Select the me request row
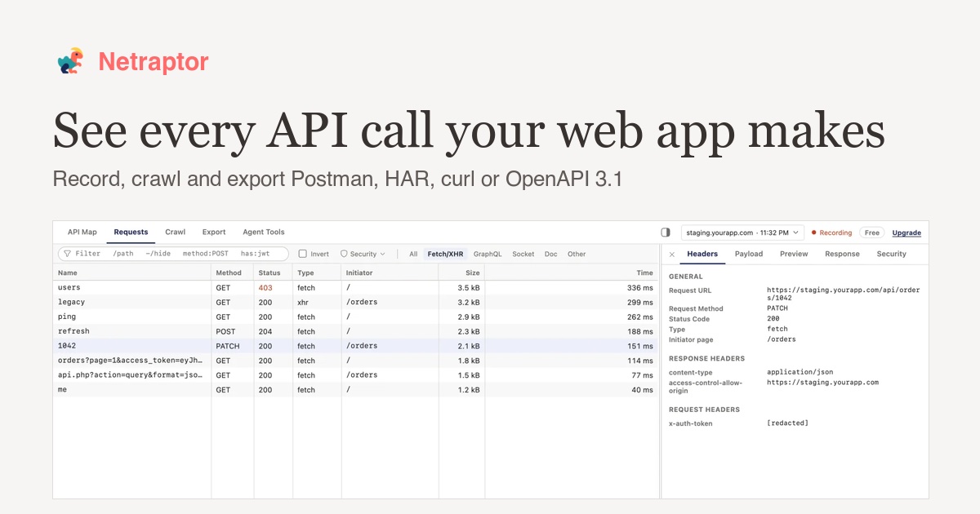 [x=356, y=390]
